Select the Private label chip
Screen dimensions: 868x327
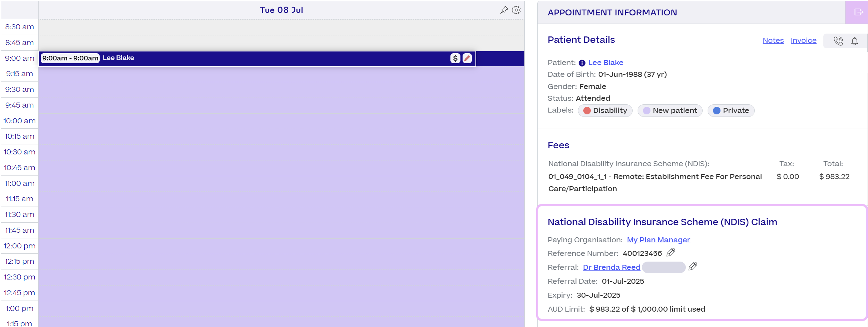(731, 110)
